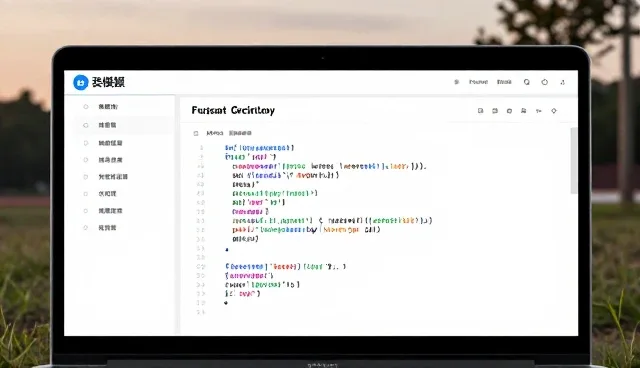Click the circular icon right of the magnifier
This screenshot has width=640, height=368.
(x=544, y=82)
